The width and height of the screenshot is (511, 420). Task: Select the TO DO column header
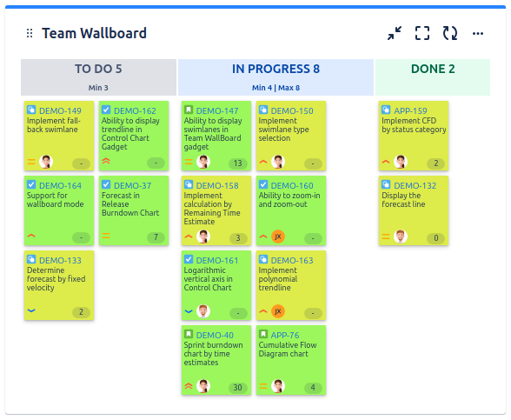point(98,77)
